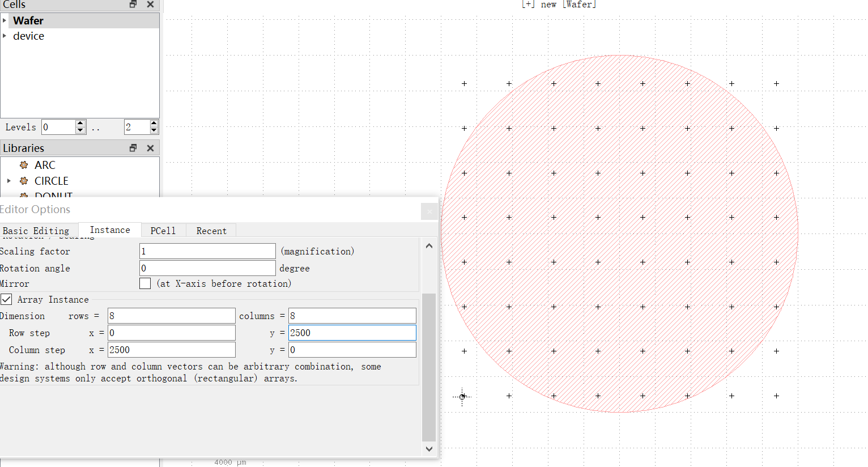Viewport: 868px width, 467px height.
Task: Undock the Libraries panel via its float icon
Action: click(133, 148)
